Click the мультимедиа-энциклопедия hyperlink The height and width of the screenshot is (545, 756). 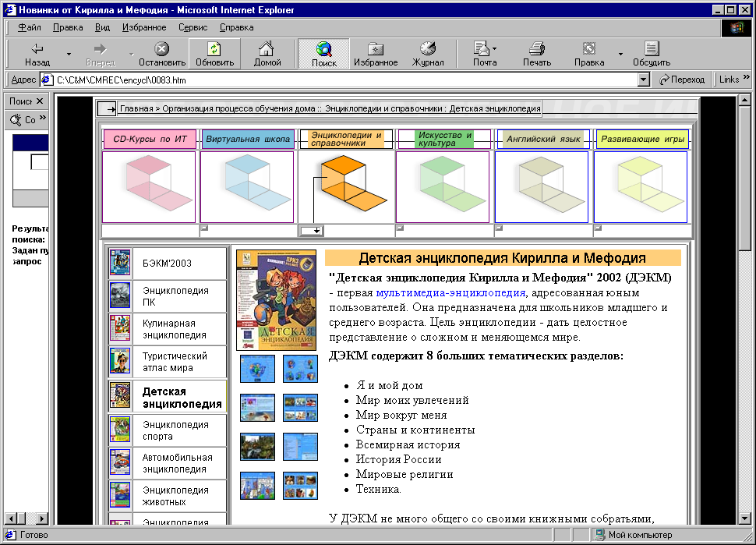pos(450,292)
